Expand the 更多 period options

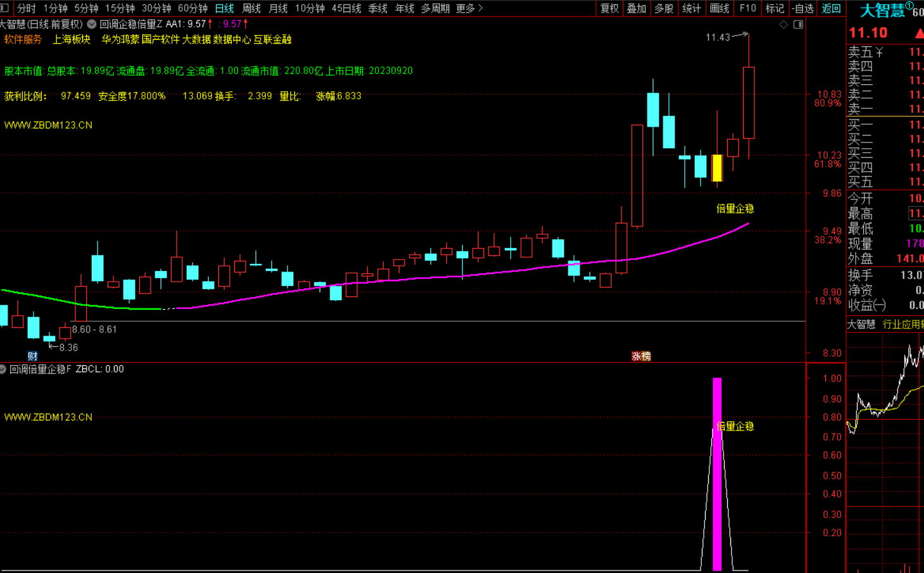(x=469, y=8)
